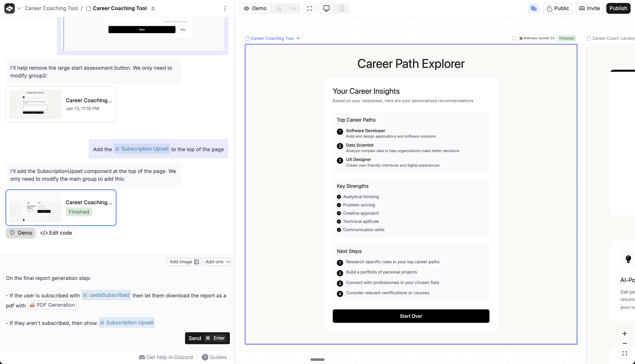
Task: Click the app logo icon top-left
Action: (10, 8)
